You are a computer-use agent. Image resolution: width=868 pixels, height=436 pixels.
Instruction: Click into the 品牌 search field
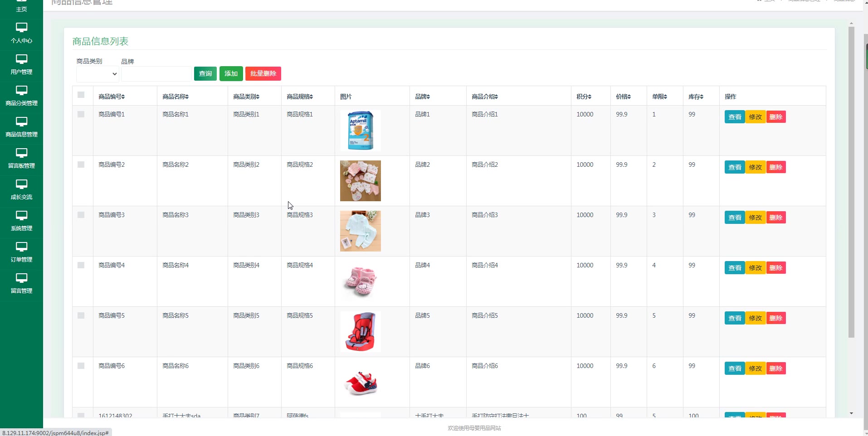[156, 74]
